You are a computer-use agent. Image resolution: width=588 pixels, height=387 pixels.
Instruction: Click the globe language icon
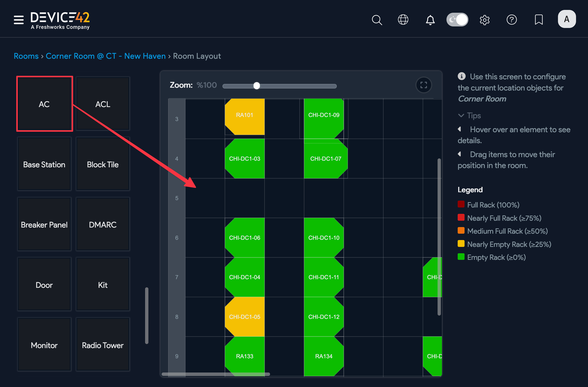[403, 20]
